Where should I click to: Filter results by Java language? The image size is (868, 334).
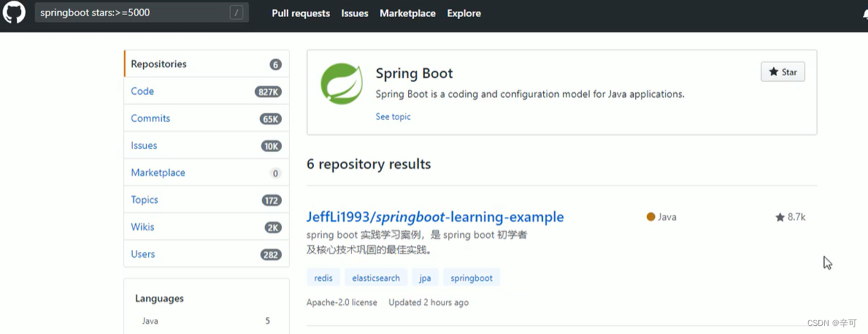[x=206, y=321]
